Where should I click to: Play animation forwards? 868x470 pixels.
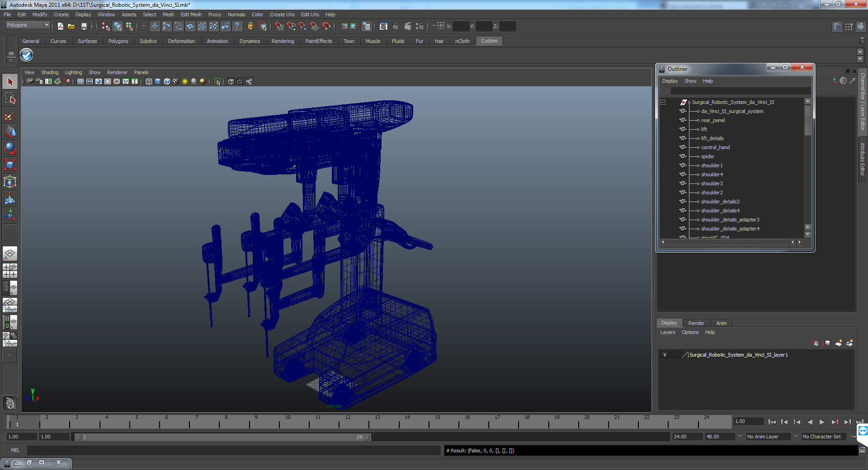pyautogui.click(x=822, y=422)
